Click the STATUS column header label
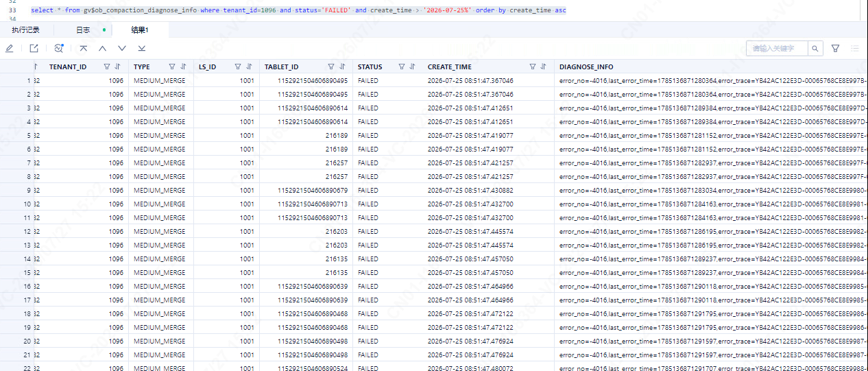The image size is (868, 371). pyautogui.click(x=370, y=67)
